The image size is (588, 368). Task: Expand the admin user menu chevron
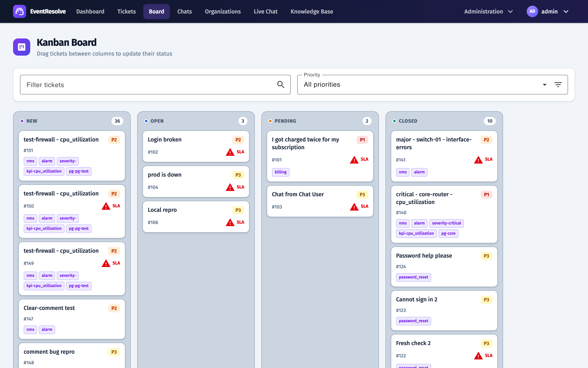pos(566,11)
